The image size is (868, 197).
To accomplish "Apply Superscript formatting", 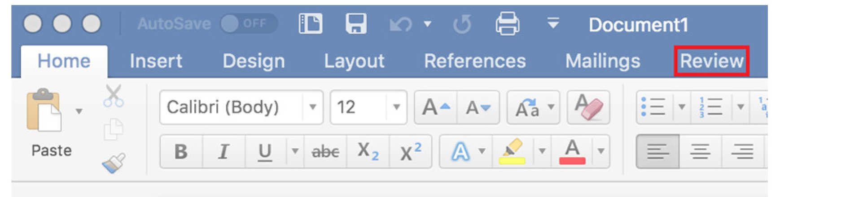I will (410, 151).
